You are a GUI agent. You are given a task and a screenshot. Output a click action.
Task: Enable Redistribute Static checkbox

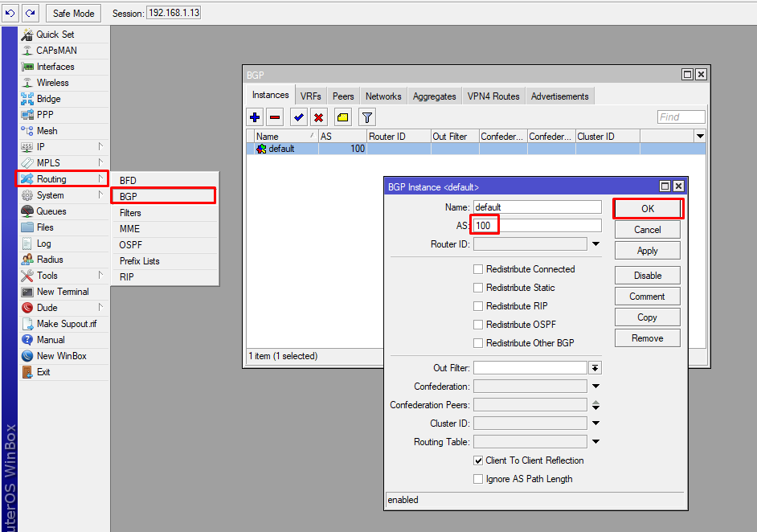[478, 288]
